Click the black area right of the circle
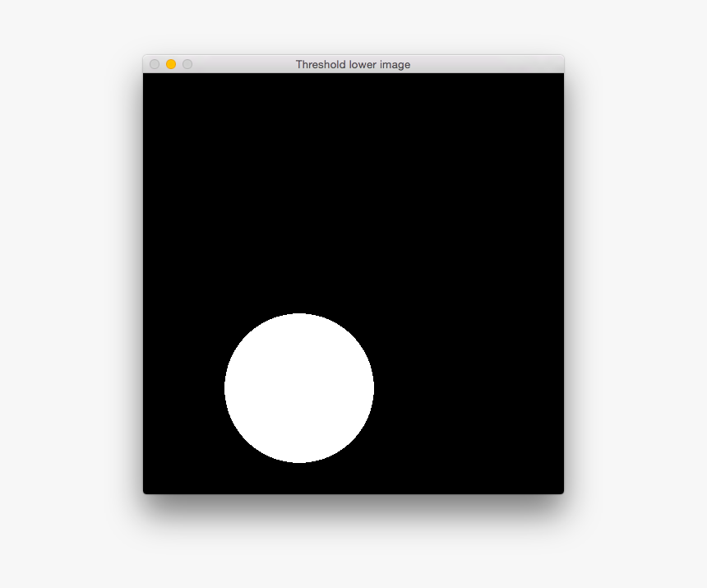Image resolution: width=707 pixels, height=588 pixels. [x=469, y=387]
